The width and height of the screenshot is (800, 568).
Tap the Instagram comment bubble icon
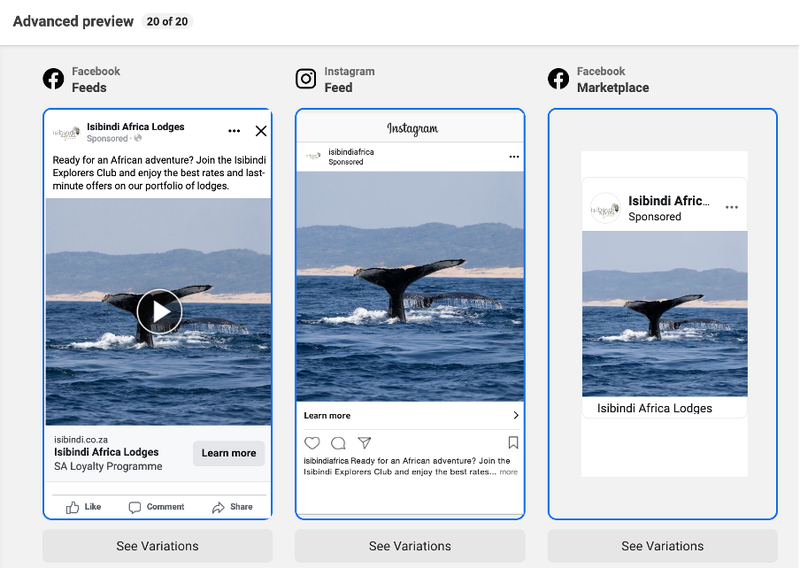pos(338,443)
